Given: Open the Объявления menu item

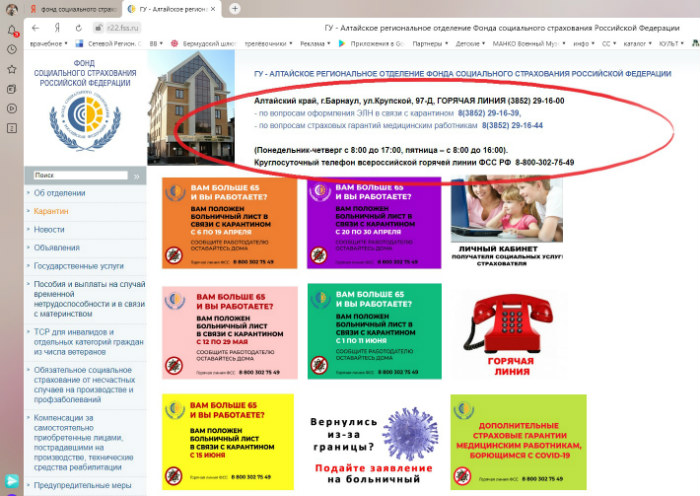Looking at the screenshot, I should point(57,248).
